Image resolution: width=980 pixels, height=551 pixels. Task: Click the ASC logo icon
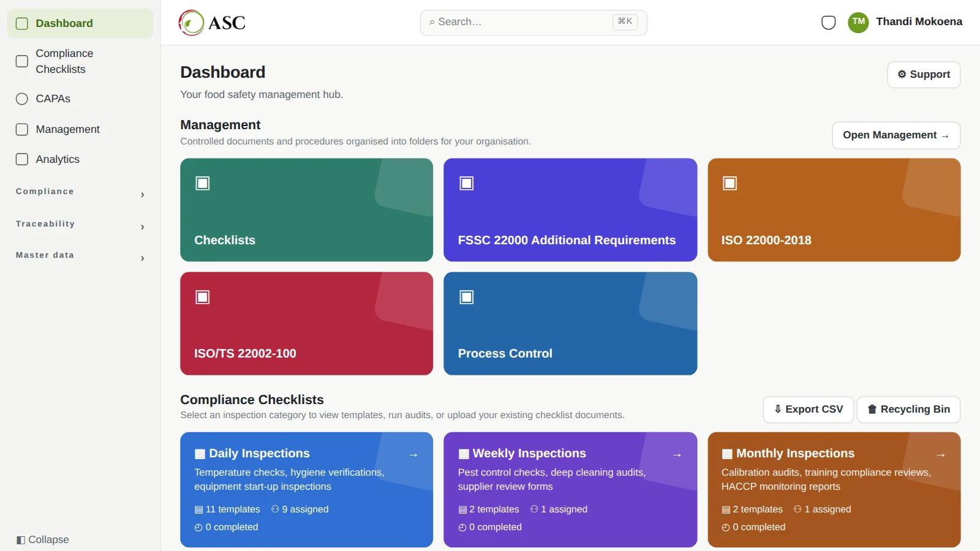pos(191,23)
